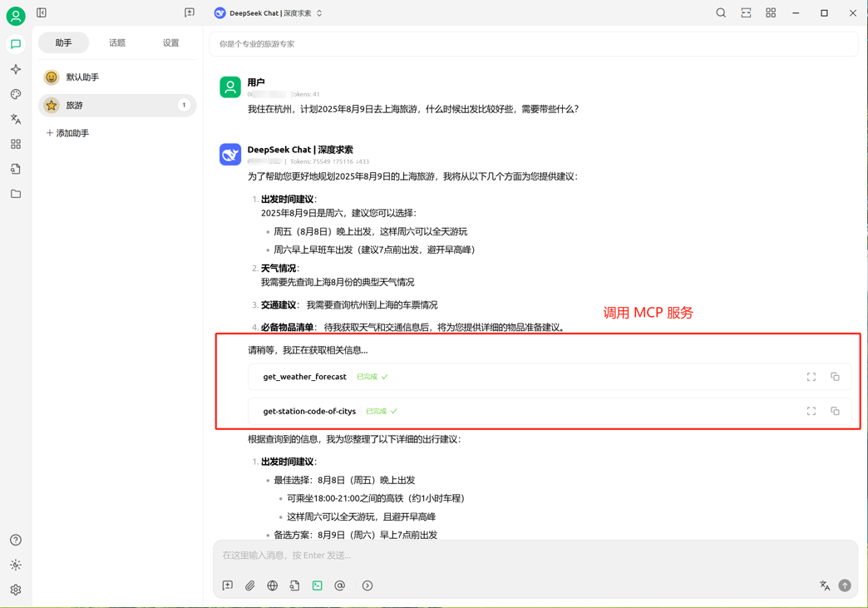Click the @ mention model icon
Screen dimensions: 868x608
click(x=340, y=586)
